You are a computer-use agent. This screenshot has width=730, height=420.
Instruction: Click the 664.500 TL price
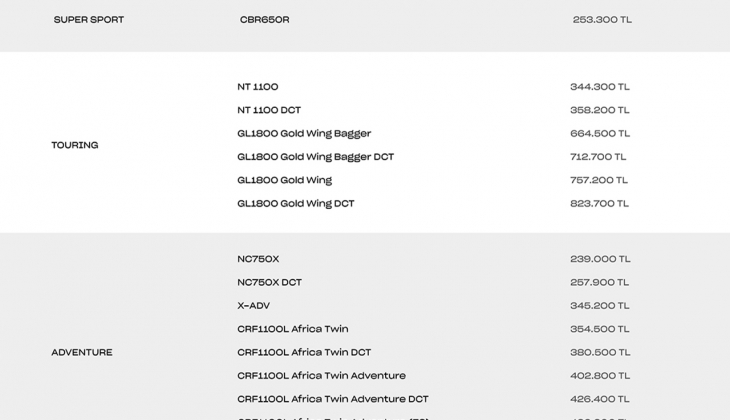coord(600,133)
